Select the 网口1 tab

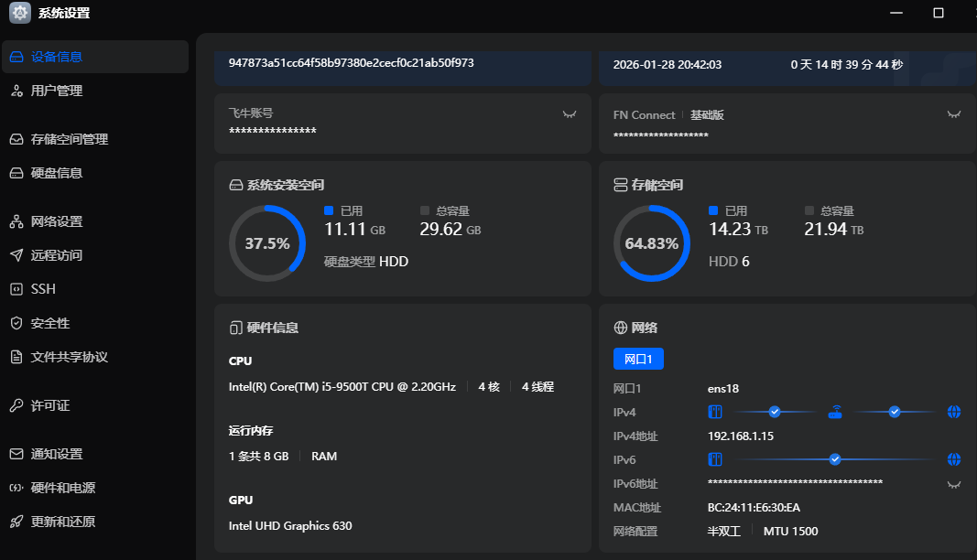(637, 359)
